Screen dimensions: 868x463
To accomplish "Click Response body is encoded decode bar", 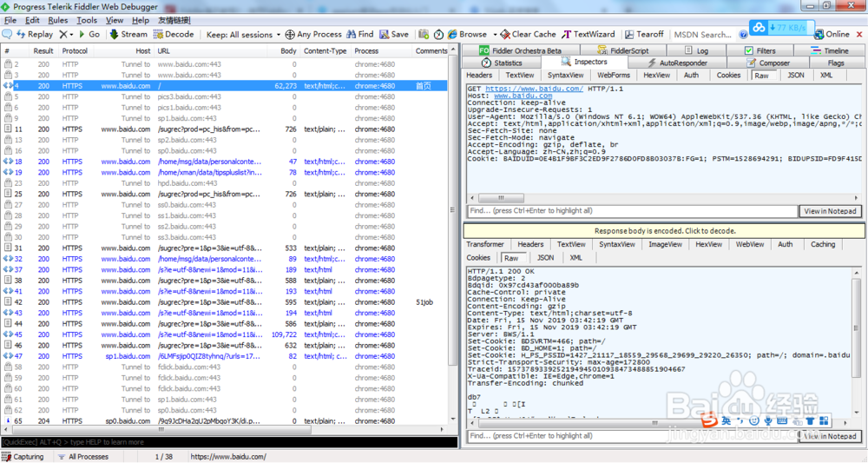I will (x=664, y=231).
